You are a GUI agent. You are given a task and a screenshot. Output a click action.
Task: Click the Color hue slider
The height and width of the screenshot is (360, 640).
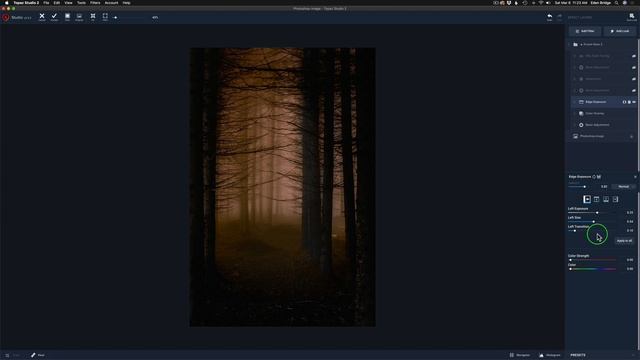point(592,269)
